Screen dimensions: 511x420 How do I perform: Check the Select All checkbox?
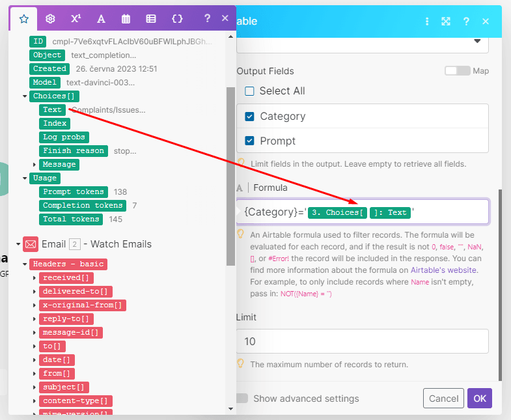tap(249, 91)
